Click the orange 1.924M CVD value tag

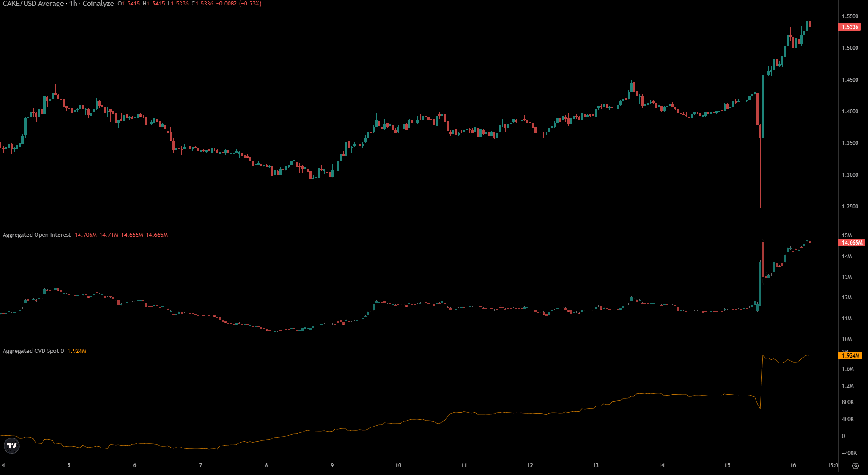tap(850, 356)
